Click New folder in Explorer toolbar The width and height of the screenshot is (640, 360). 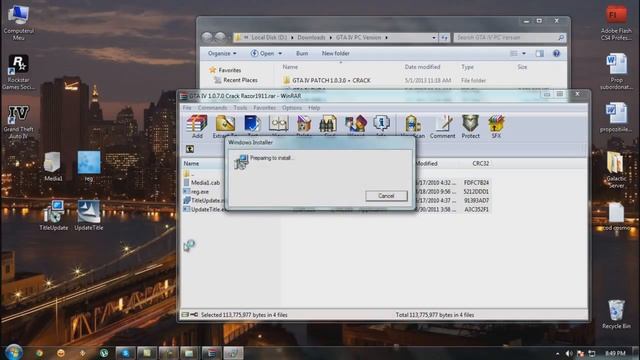point(336,53)
